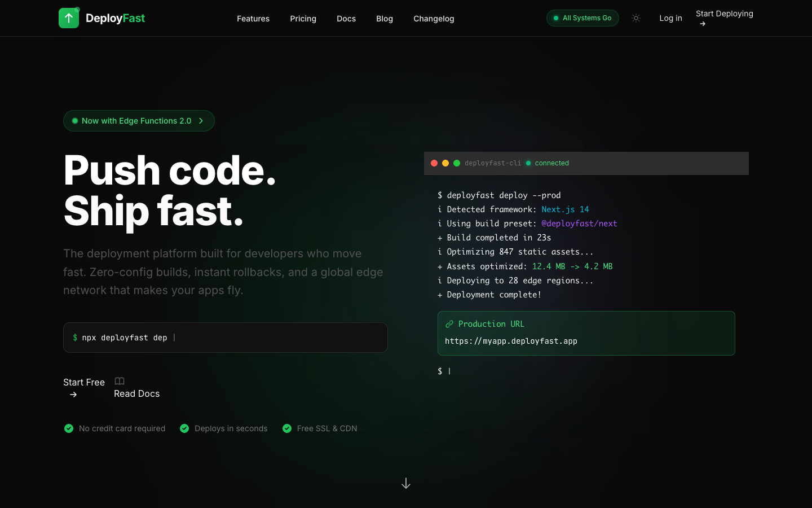Click the status dot inside All Systems Go
This screenshot has height=508, width=812.
[x=556, y=17]
